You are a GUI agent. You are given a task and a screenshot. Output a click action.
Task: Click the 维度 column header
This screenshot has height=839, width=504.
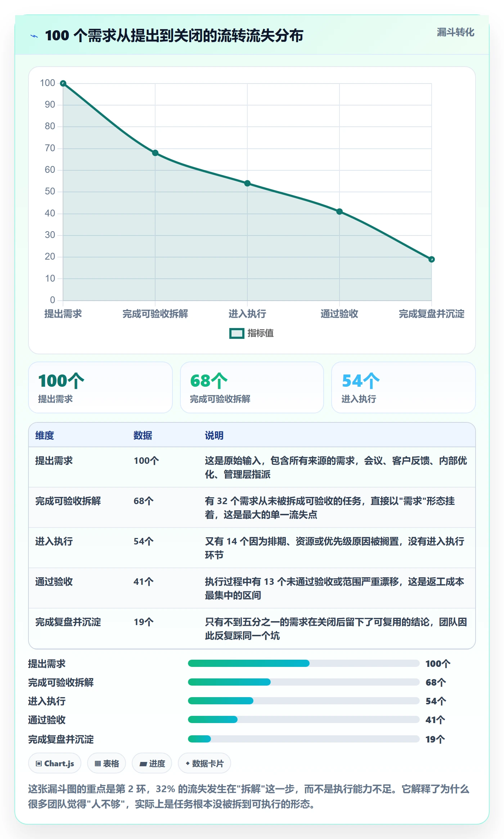pos(45,435)
